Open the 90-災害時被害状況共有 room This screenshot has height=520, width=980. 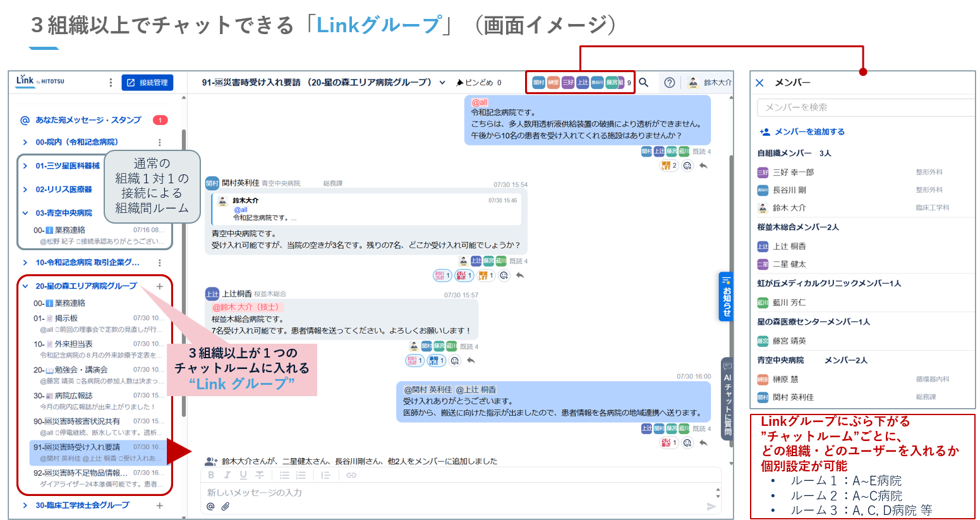pyautogui.click(x=99, y=426)
